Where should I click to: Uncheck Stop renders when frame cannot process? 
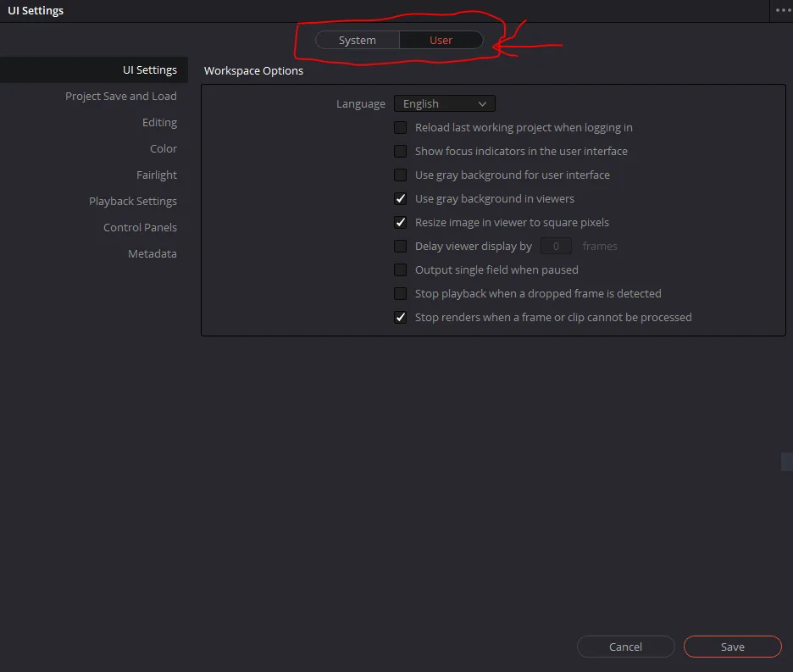tap(401, 318)
